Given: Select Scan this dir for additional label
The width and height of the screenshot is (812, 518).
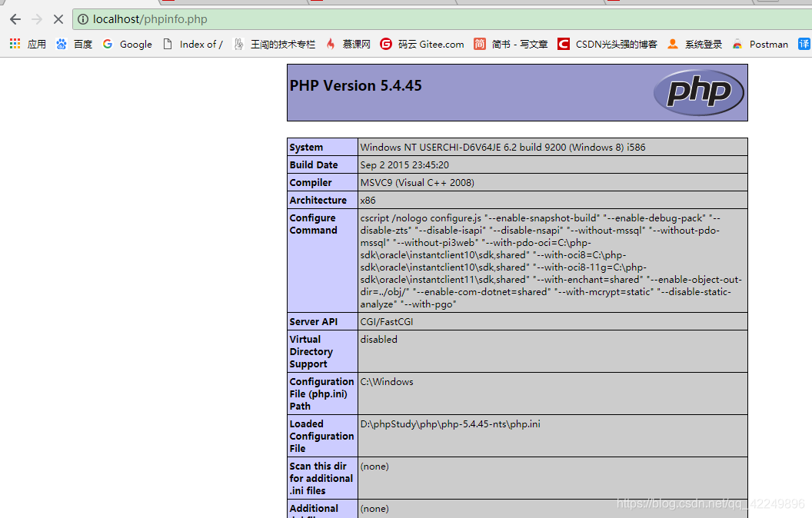Looking at the screenshot, I should [321, 478].
